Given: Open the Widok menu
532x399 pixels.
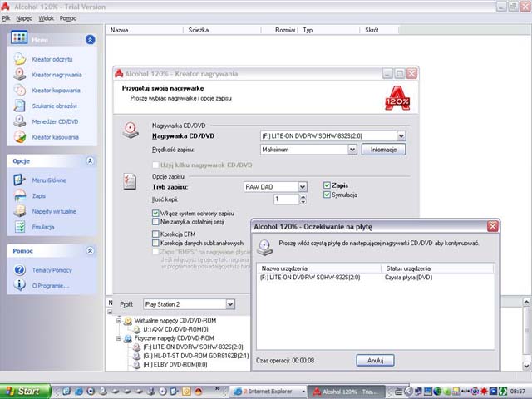Looking at the screenshot, I should click(x=47, y=18).
